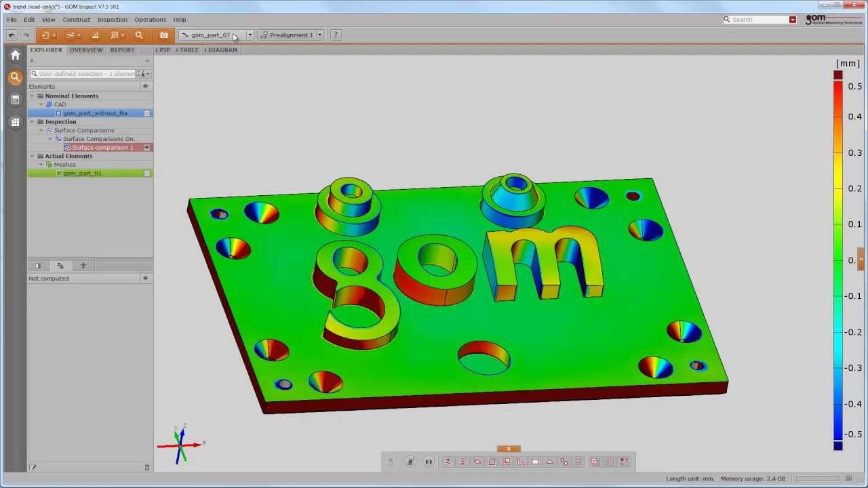Click the pencil icon at explorer bottom left
868x488 pixels.
coord(33,467)
